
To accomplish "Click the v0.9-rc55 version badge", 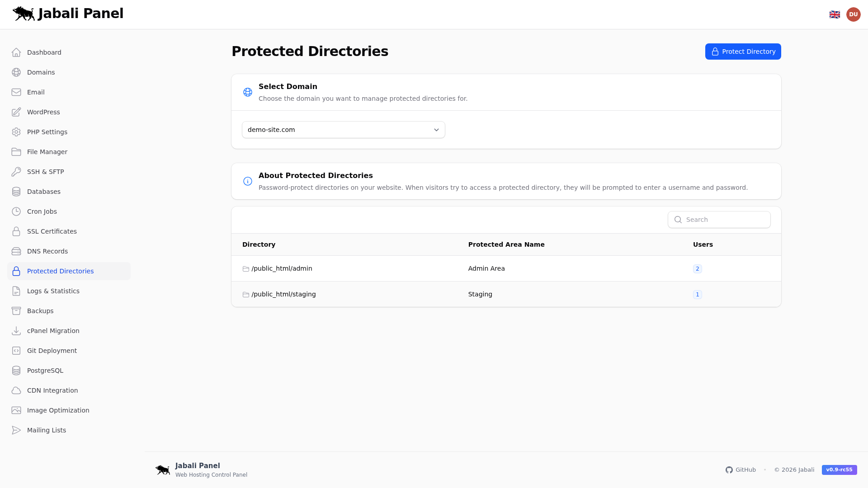I will coord(839,470).
